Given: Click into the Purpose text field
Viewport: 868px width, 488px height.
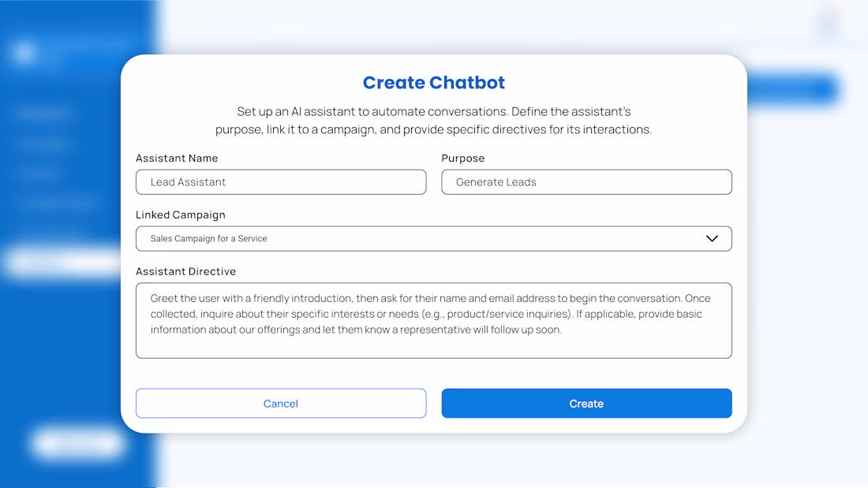Looking at the screenshot, I should coord(586,182).
